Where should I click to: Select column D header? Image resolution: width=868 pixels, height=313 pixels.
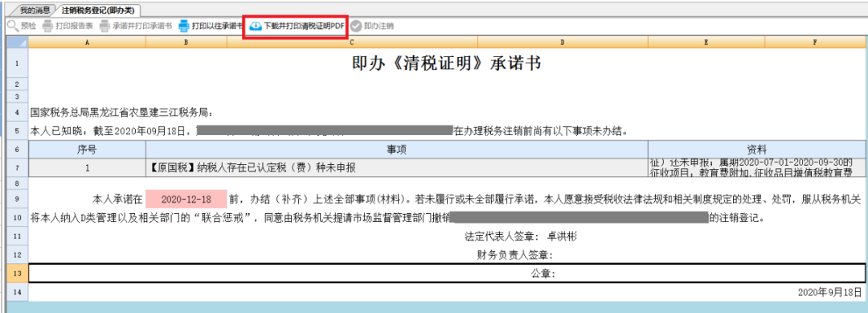(x=563, y=43)
